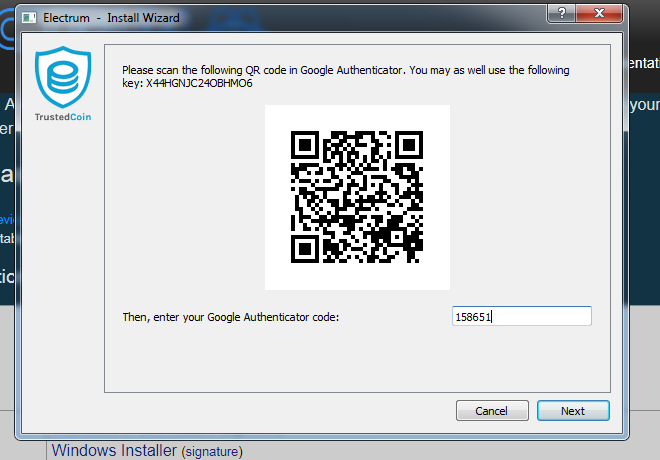Screen dimensions: 660x460
Task: Click the 'Please scan the following QR code' instruction
Action: (346, 77)
